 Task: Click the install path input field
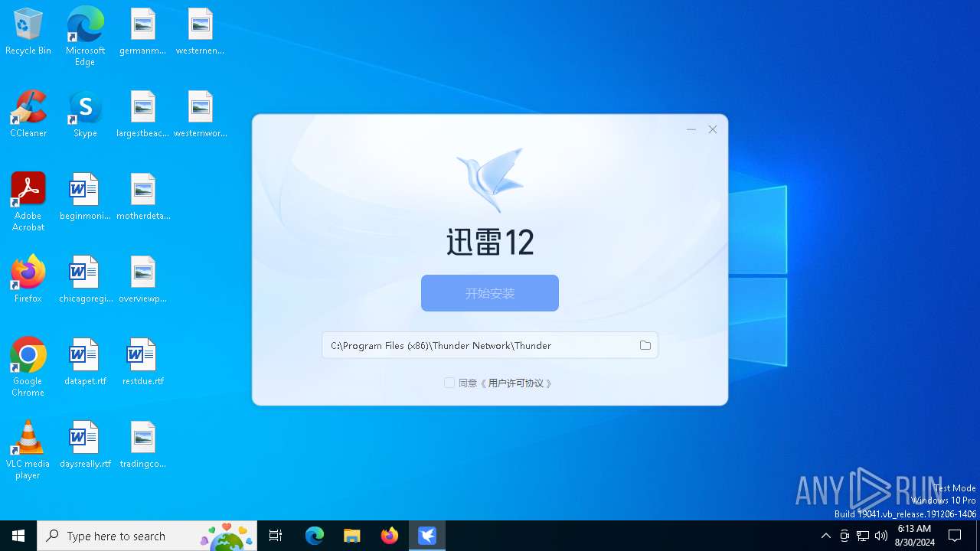pos(490,345)
